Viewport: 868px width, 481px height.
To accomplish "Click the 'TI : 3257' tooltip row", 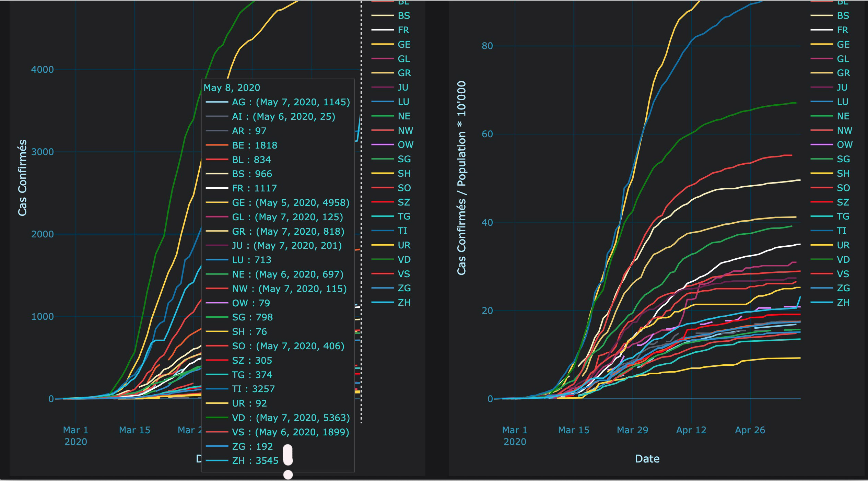I will click(x=253, y=389).
